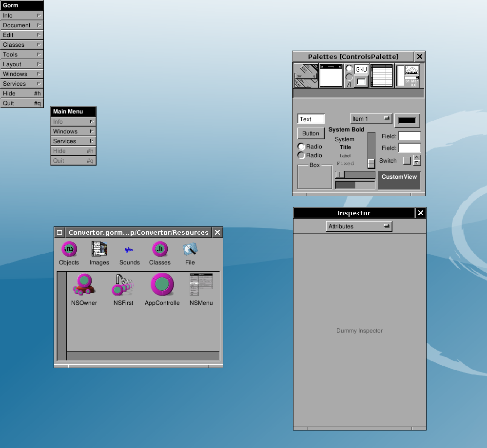This screenshot has height=448, width=487.
Task: Click the palette's sample Button control
Action: click(x=311, y=133)
